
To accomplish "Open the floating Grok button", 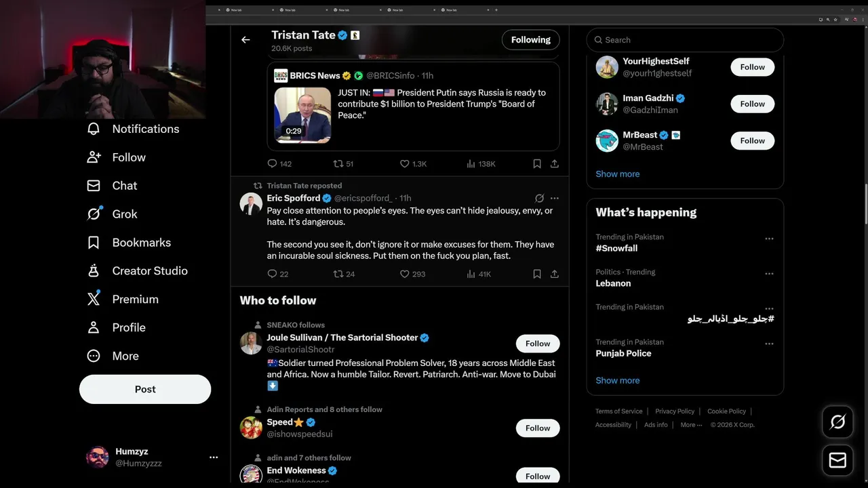I will point(837,422).
